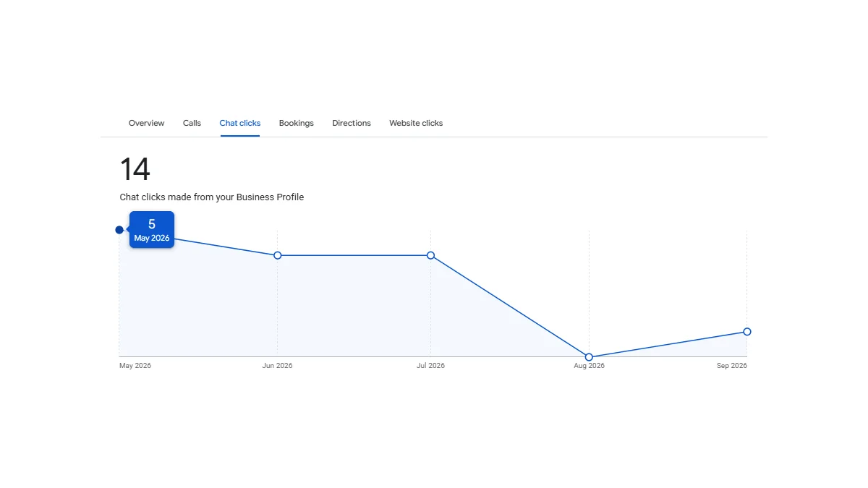
Task: Click the 'May 2026' axis label
Action: click(x=135, y=366)
